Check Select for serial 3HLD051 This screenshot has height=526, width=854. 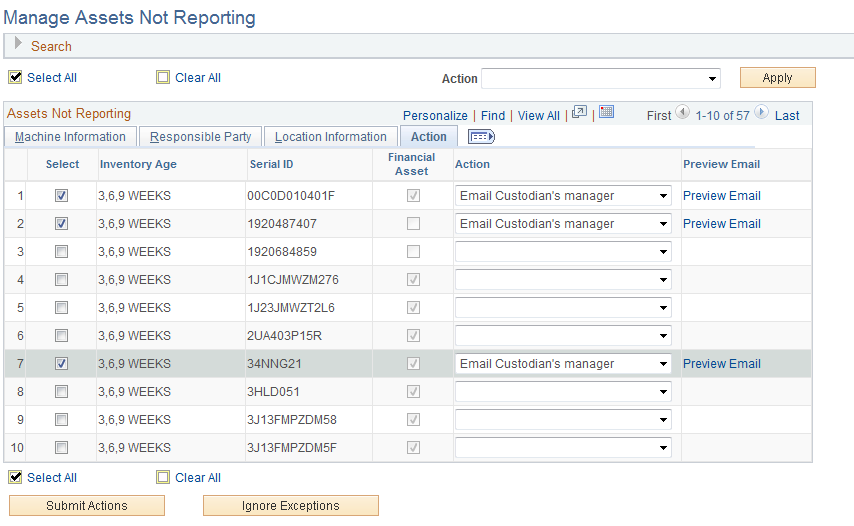point(62,392)
